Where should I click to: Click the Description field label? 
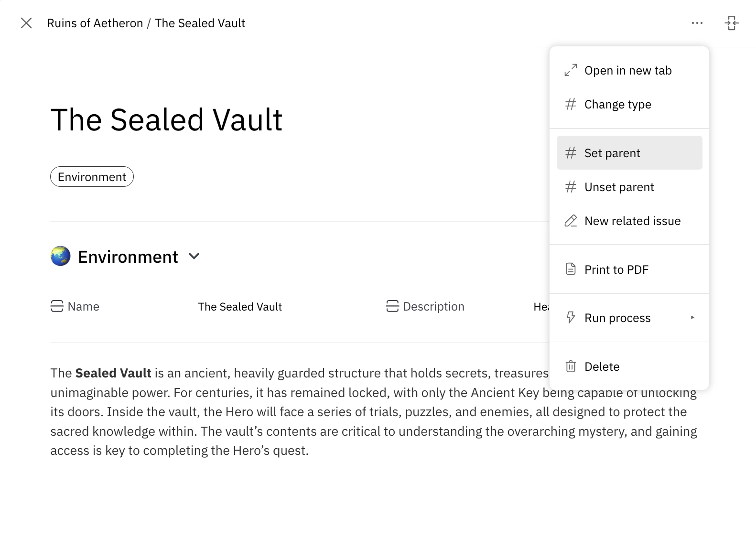point(433,307)
